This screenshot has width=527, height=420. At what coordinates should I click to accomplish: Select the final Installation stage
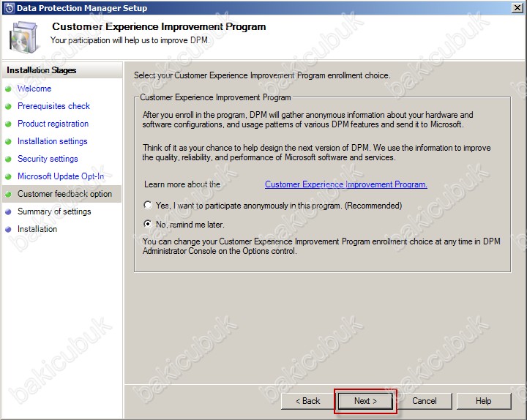37,229
